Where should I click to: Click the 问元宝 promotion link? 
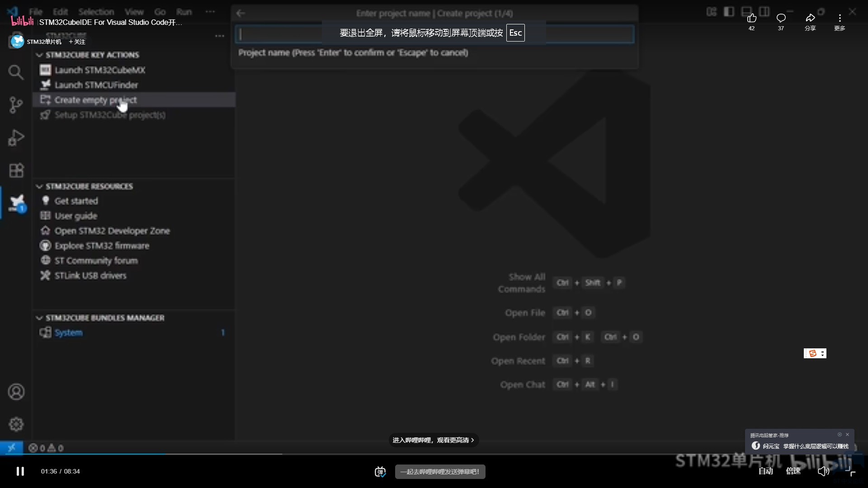[800, 446]
